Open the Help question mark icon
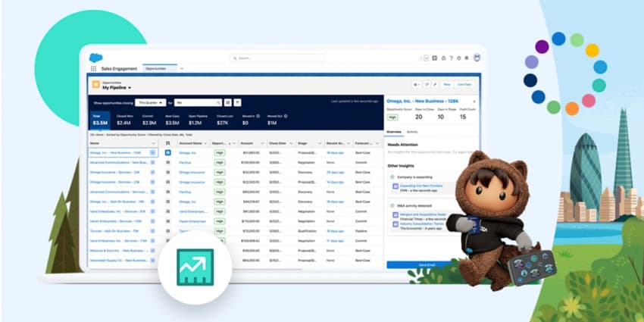 click(x=451, y=58)
